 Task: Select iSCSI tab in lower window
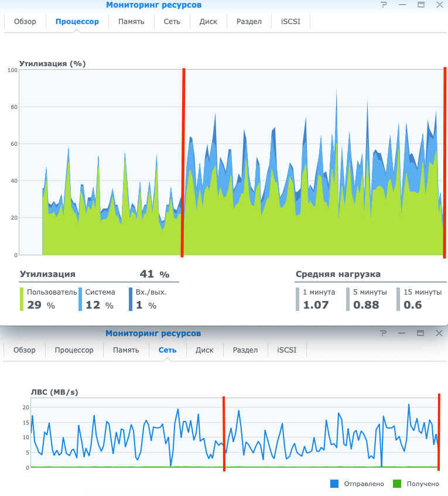click(x=287, y=350)
